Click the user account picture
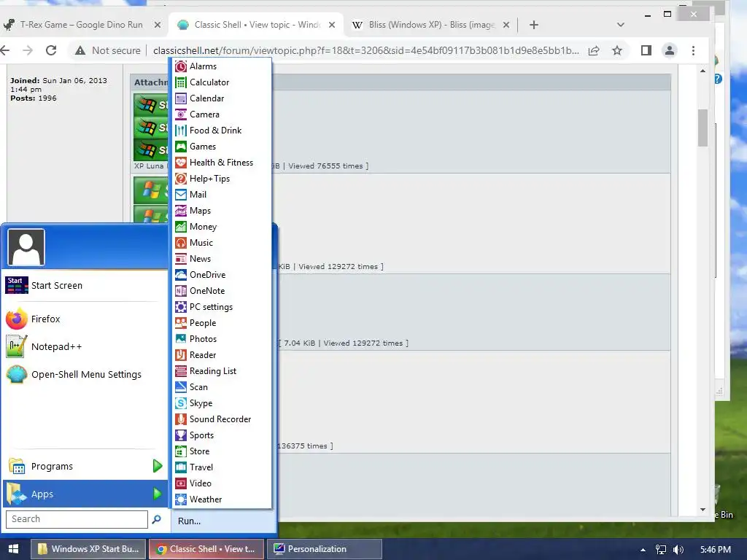 26,247
